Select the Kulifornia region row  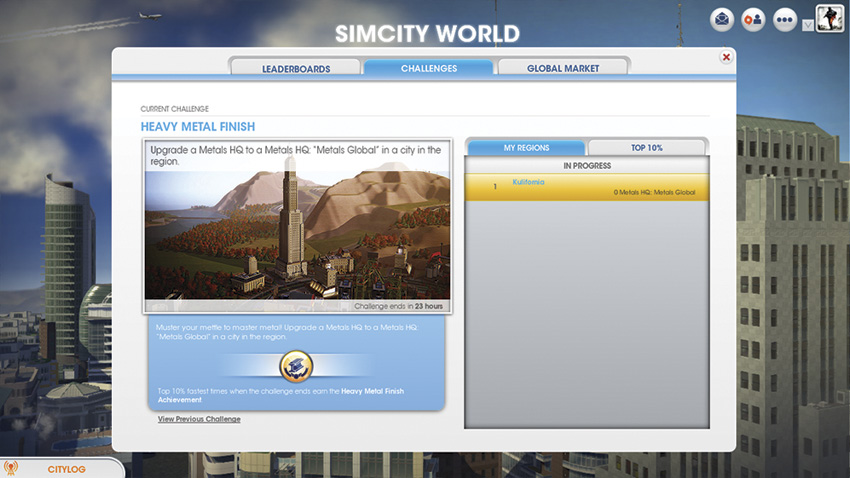coord(587,187)
